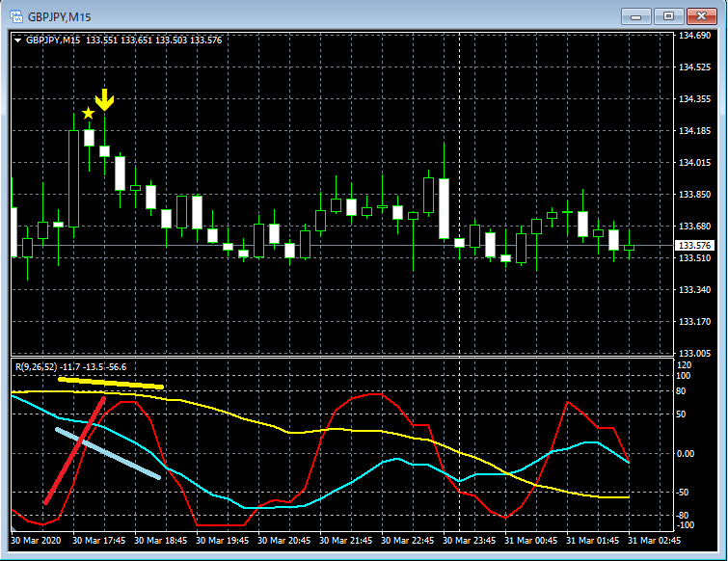The image size is (728, 561).
Task: Open the triangle menu beside GBPJPY,M15 label
Action: 18,40
